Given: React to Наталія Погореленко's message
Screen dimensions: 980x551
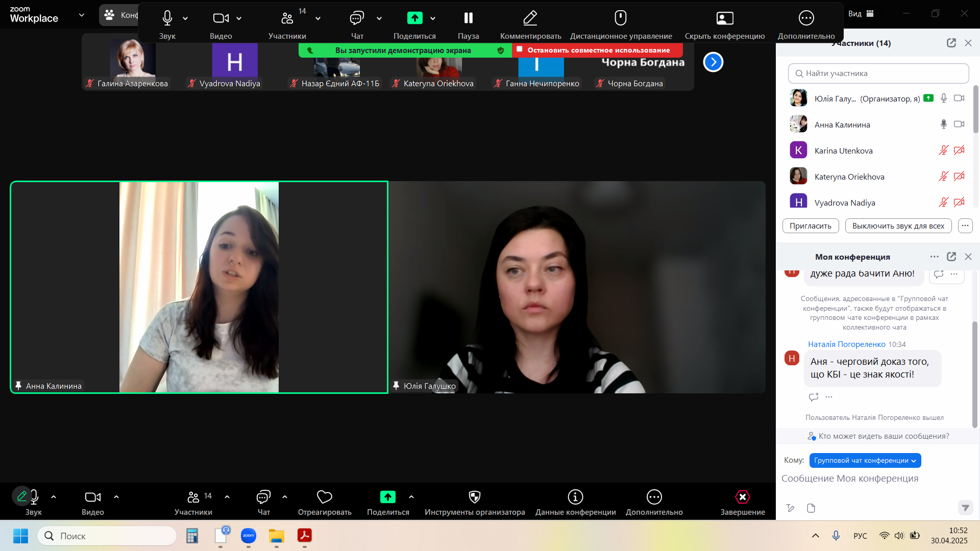Looking at the screenshot, I should click(814, 397).
